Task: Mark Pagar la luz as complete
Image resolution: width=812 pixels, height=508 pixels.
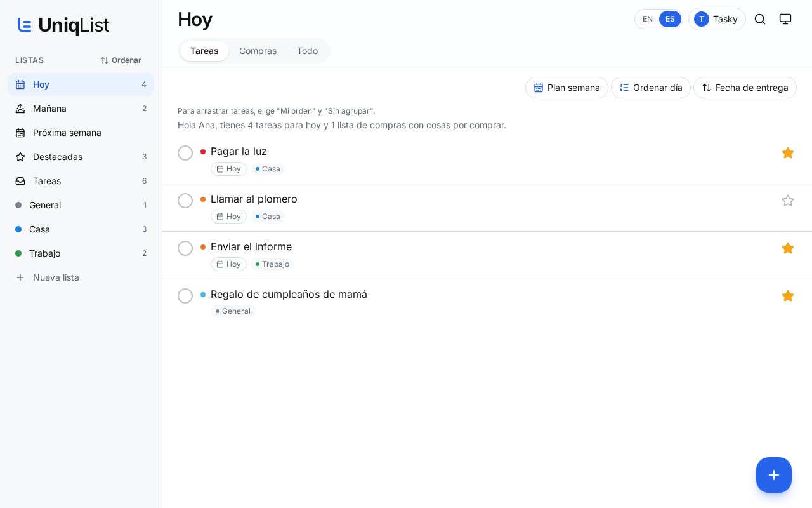Action: [185, 153]
